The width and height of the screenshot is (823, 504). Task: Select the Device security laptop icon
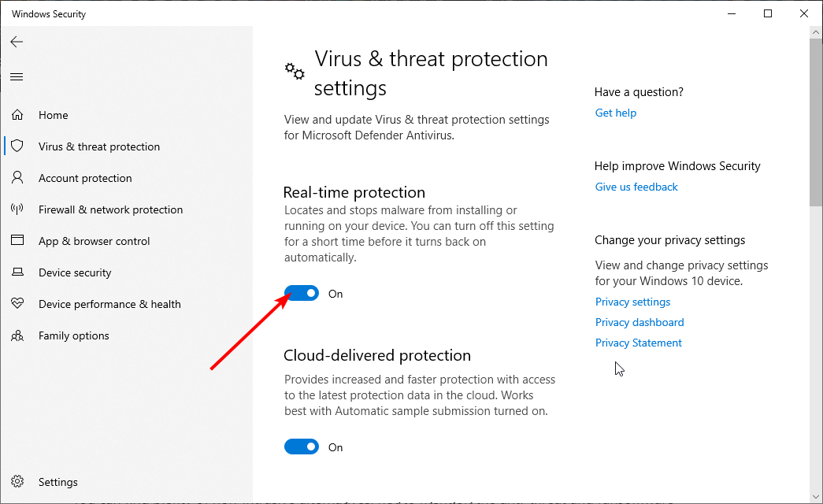(x=17, y=272)
